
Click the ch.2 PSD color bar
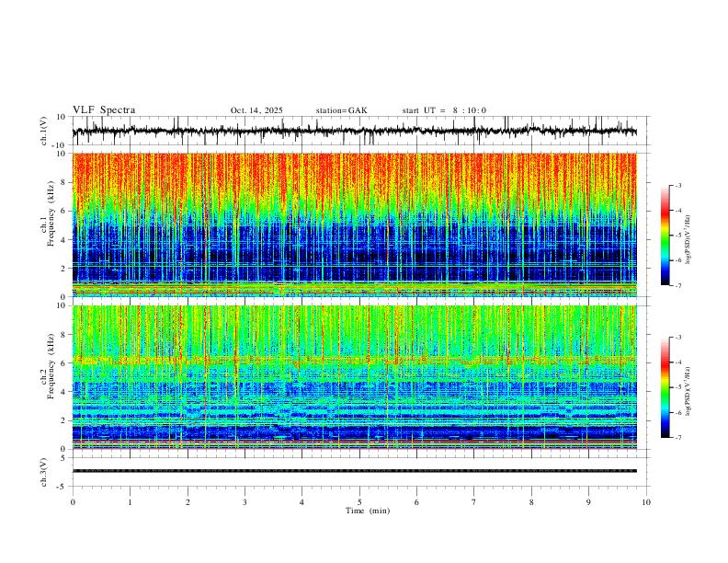click(665, 387)
